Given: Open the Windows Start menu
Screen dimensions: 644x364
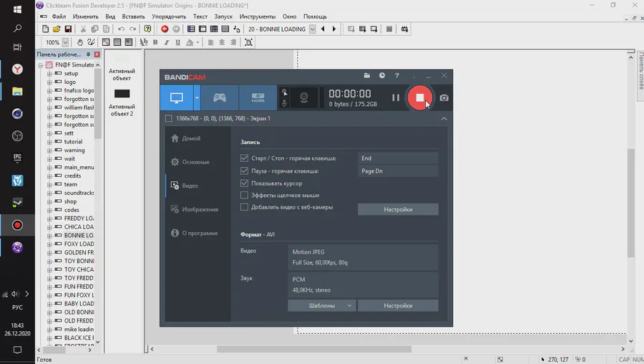Looking at the screenshot, I should click(x=17, y=9).
